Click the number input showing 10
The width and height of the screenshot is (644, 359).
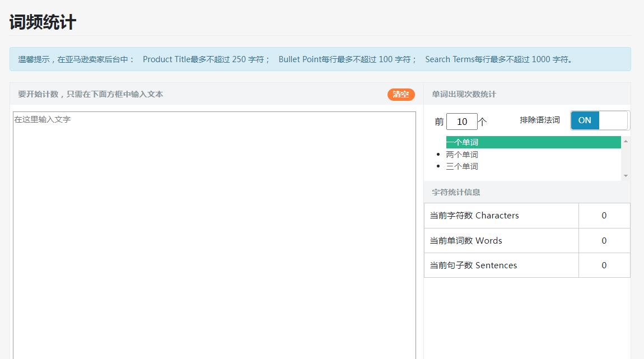[462, 122]
